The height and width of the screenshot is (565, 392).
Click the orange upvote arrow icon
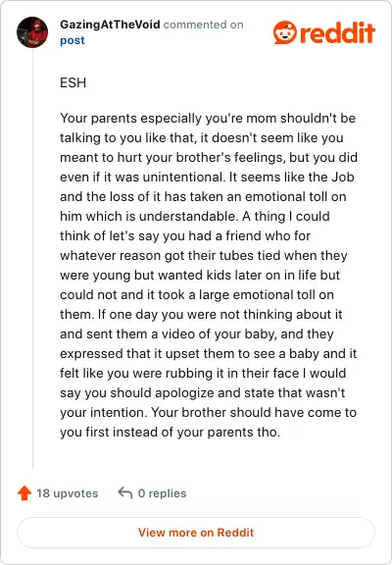pyautogui.click(x=24, y=493)
